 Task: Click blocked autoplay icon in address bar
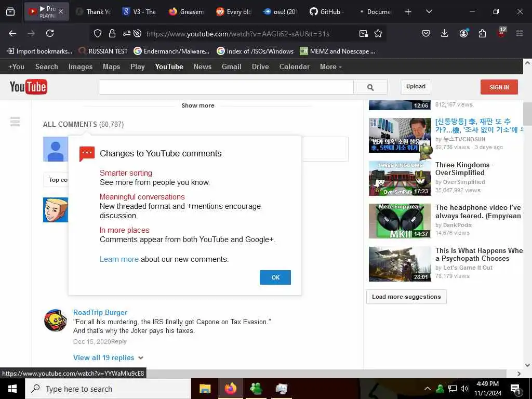[x=137, y=33]
